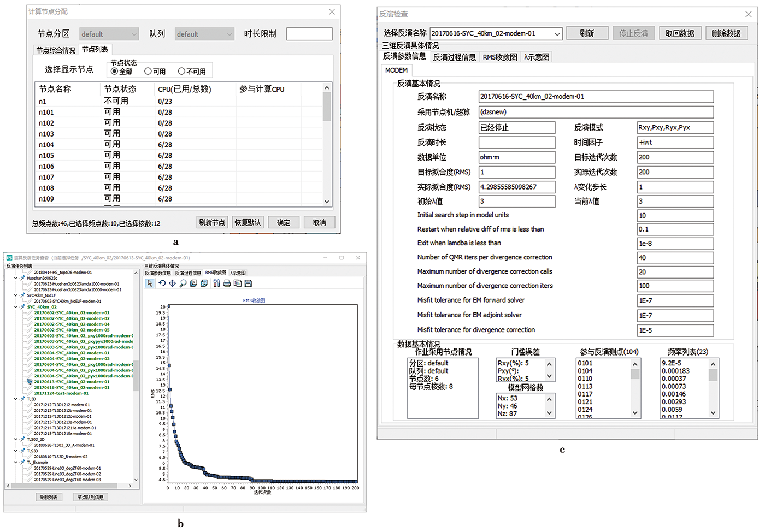Select the MODEM sub-tab
Image resolution: width=765 pixels, height=532 pixels.
pyautogui.click(x=396, y=70)
